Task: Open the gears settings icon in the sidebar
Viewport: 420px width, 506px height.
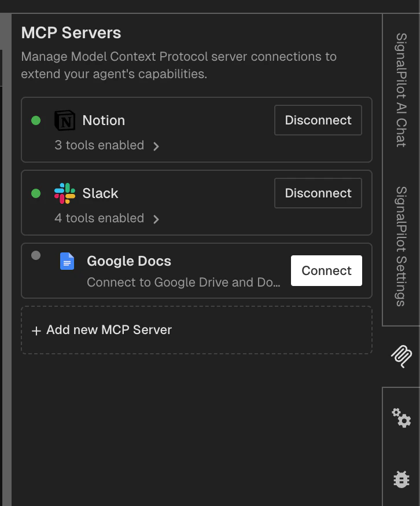Action: click(x=401, y=419)
